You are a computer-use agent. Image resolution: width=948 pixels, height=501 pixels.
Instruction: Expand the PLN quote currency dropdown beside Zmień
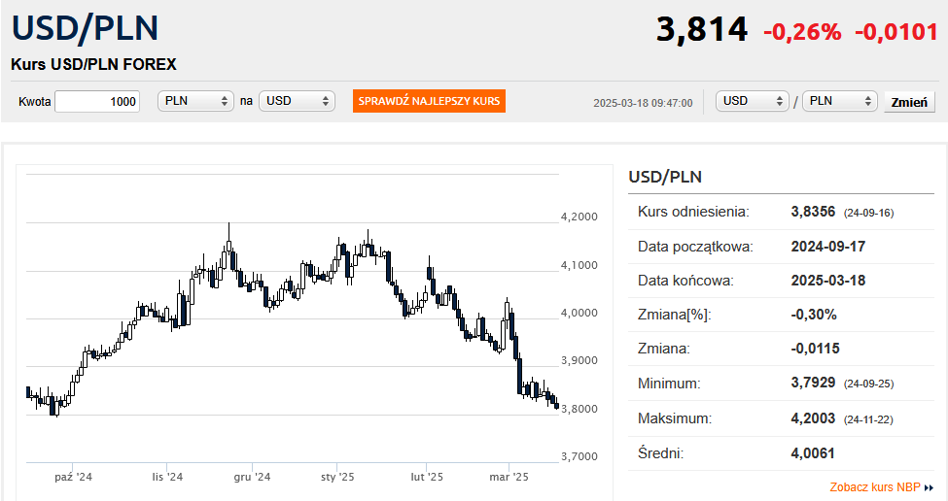(x=839, y=101)
